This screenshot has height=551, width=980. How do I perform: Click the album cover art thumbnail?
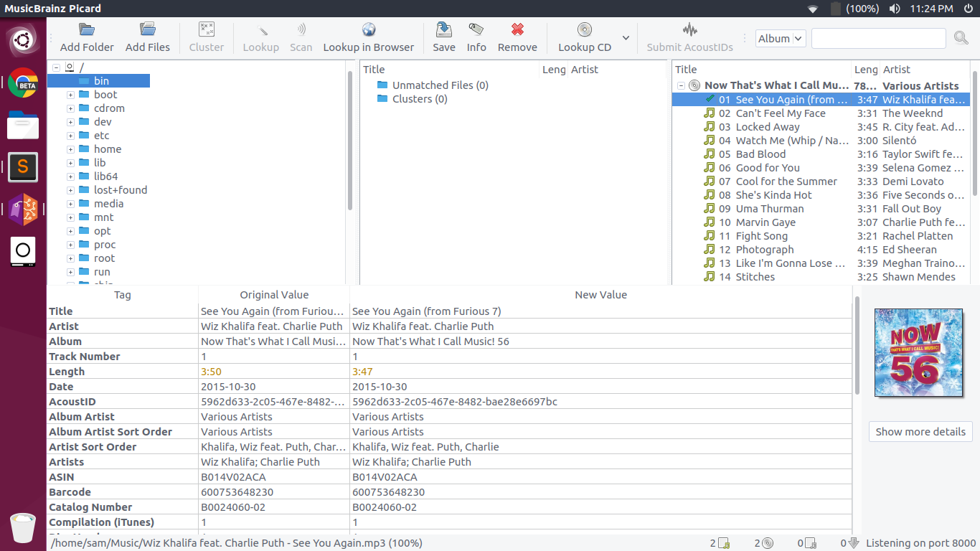tap(918, 352)
